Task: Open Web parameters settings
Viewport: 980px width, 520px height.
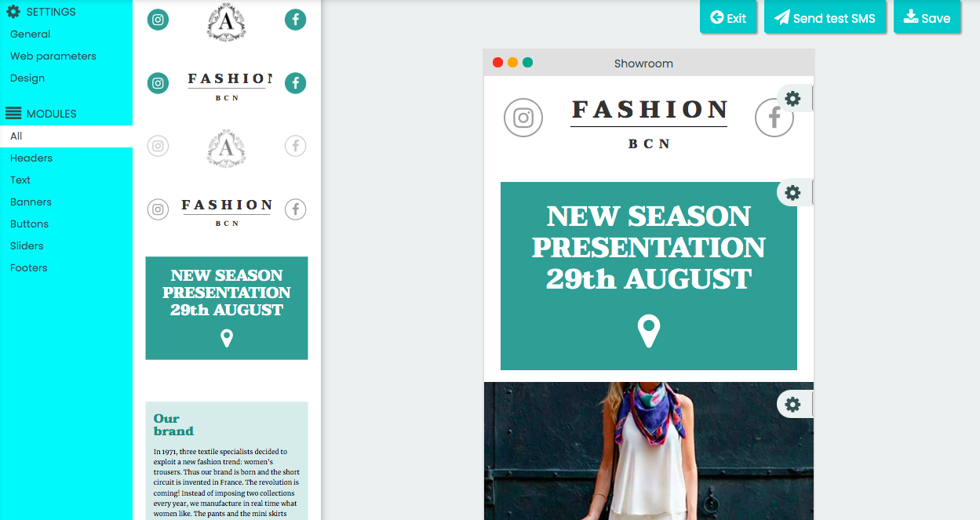Action: (53, 56)
